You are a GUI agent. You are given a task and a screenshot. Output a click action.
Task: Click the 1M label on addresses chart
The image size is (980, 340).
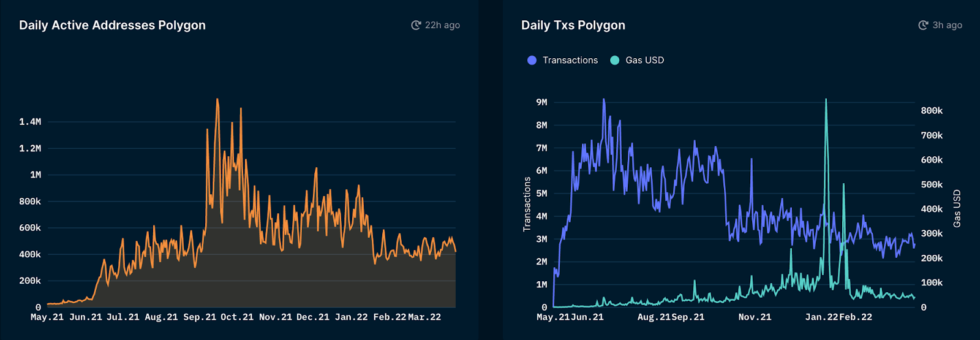36,175
